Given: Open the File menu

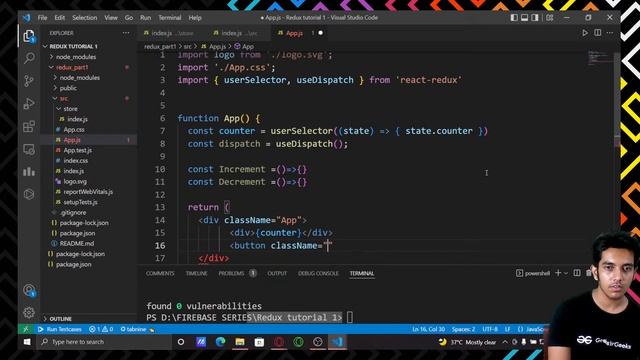Looking at the screenshot, I should [x=42, y=18].
